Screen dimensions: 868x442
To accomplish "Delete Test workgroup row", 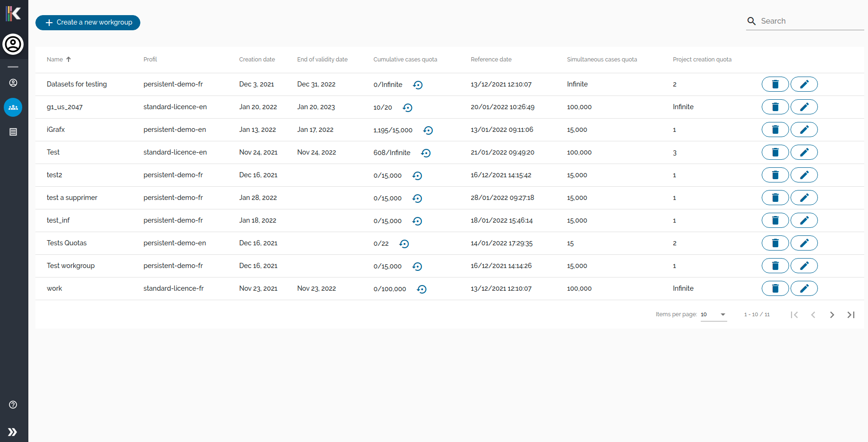I will tap(775, 266).
